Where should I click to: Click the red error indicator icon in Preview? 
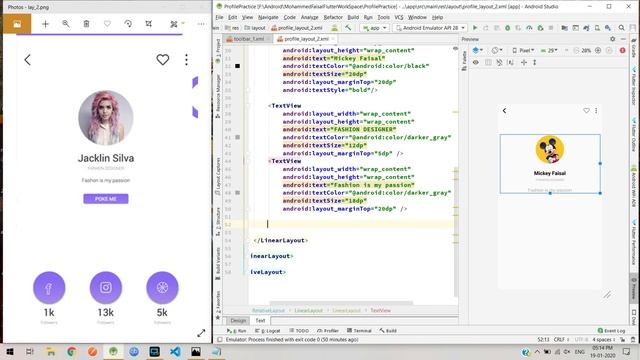622,50
